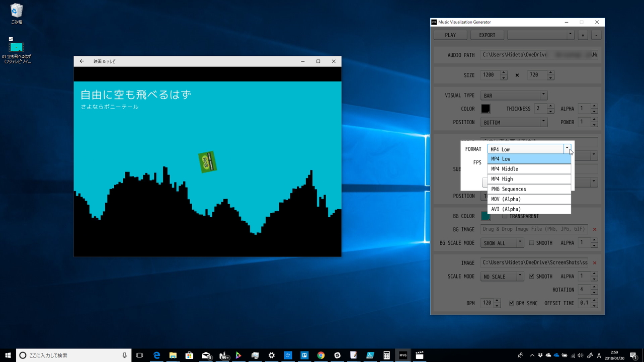Open File Explorer from the taskbar
The width and height of the screenshot is (644, 362).
tap(173, 355)
